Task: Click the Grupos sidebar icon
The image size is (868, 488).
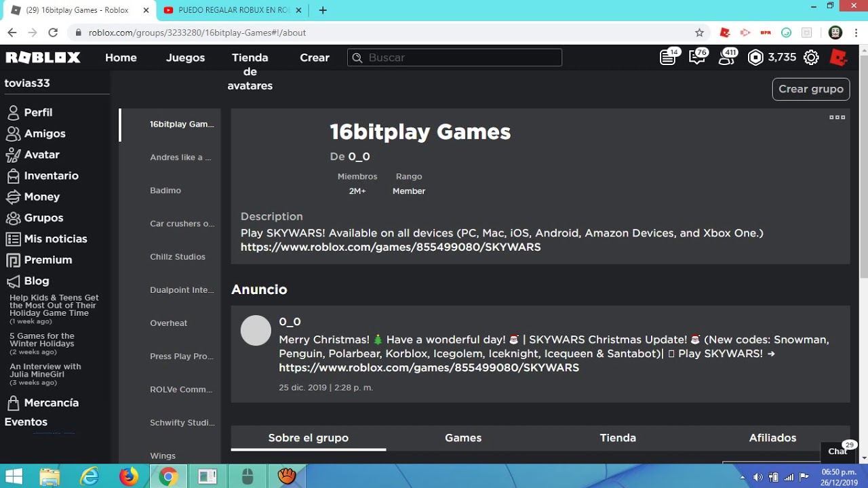Action: pos(13,218)
